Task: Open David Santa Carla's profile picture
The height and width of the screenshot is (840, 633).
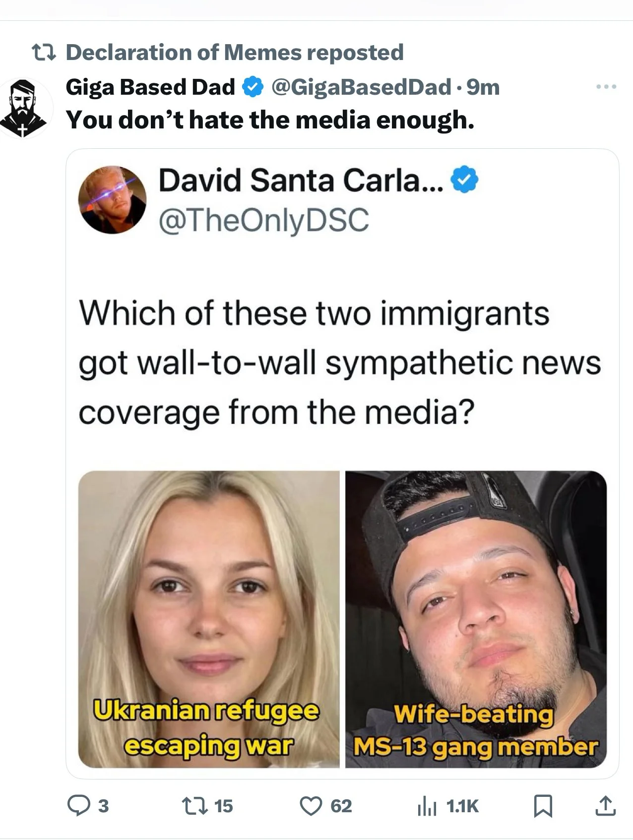Action: 113,199
